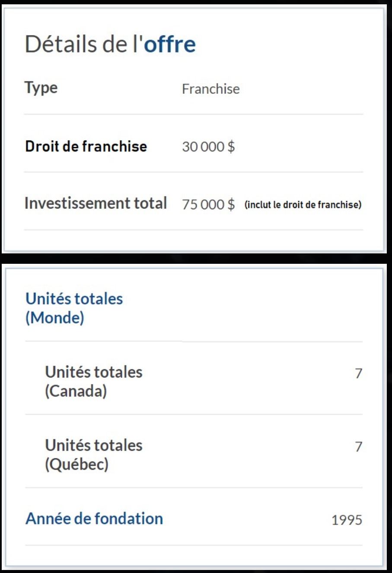
Task: Select the Canada units value 7
Action: [358, 373]
